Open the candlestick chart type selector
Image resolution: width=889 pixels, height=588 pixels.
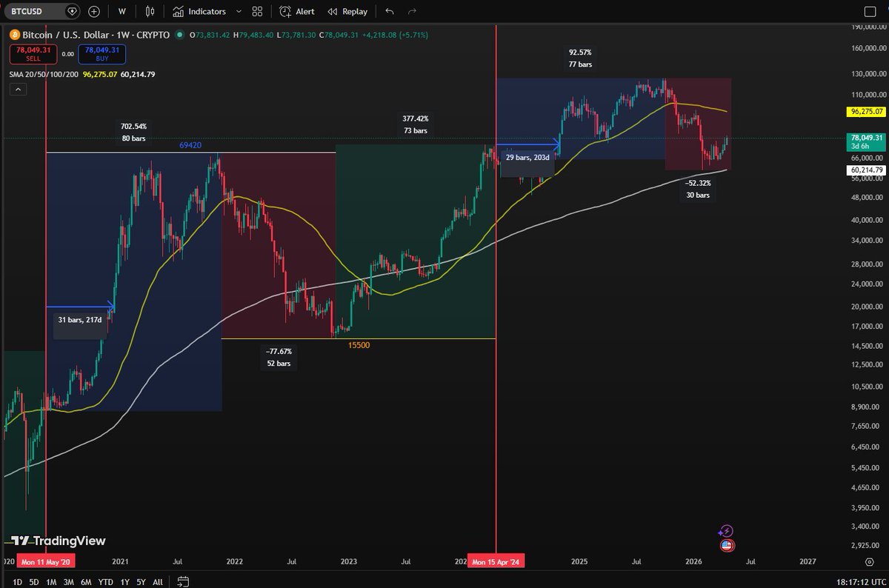point(150,12)
